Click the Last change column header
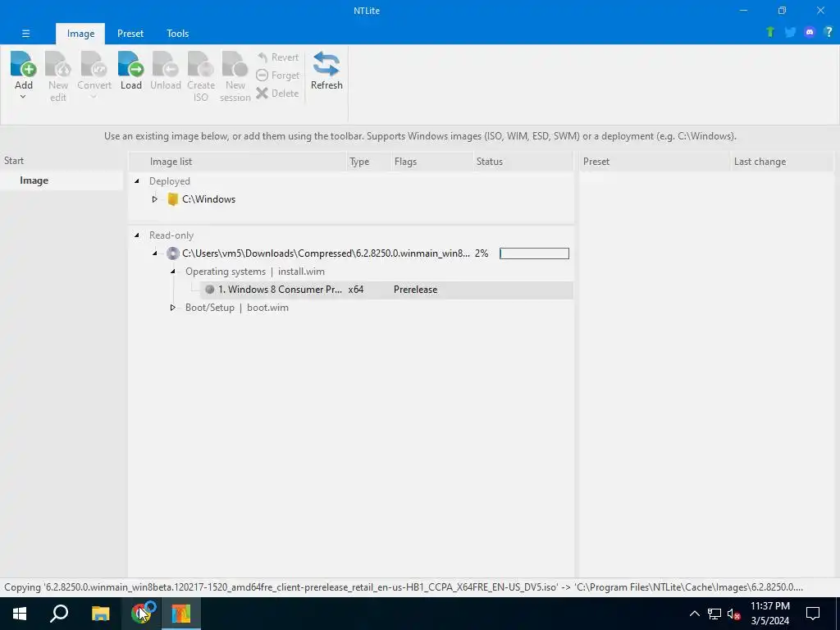Viewport: 840px width, 630px height. (x=782, y=162)
